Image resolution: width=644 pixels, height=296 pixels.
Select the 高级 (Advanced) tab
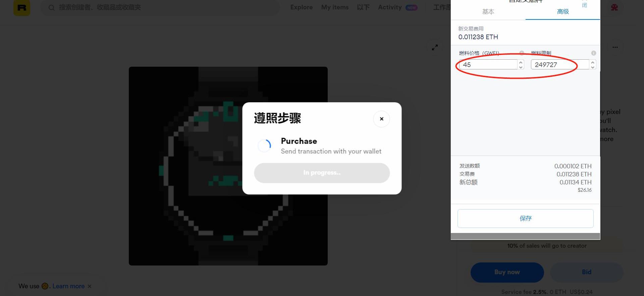pyautogui.click(x=563, y=12)
